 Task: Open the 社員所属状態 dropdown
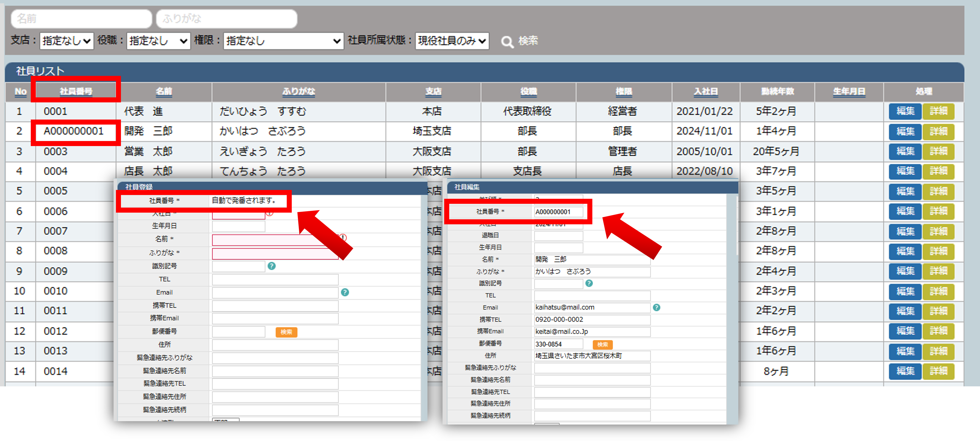coord(452,41)
